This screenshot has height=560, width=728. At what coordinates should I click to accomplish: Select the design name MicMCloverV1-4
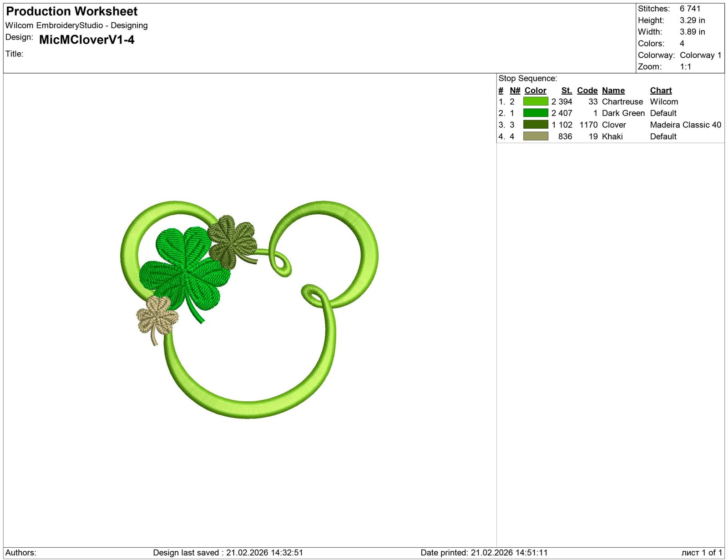pos(87,40)
